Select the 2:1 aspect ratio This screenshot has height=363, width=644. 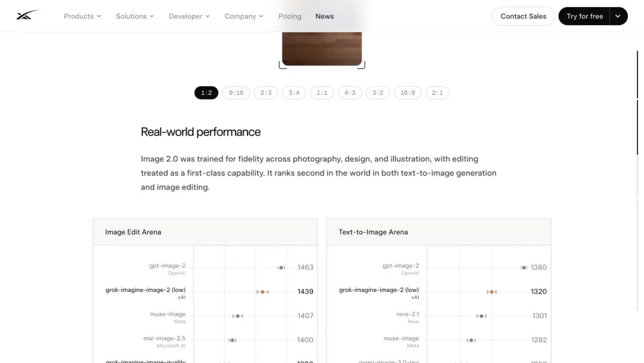tap(438, 93)
